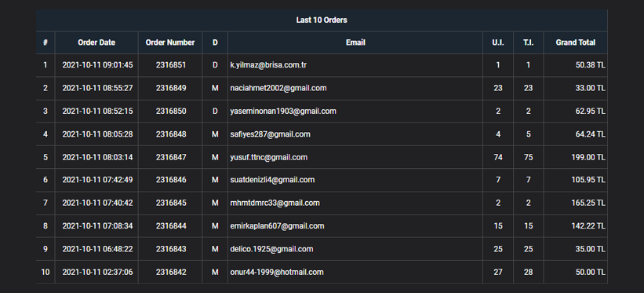Click email delico.1925@gmail.com

tap(271, 249)
